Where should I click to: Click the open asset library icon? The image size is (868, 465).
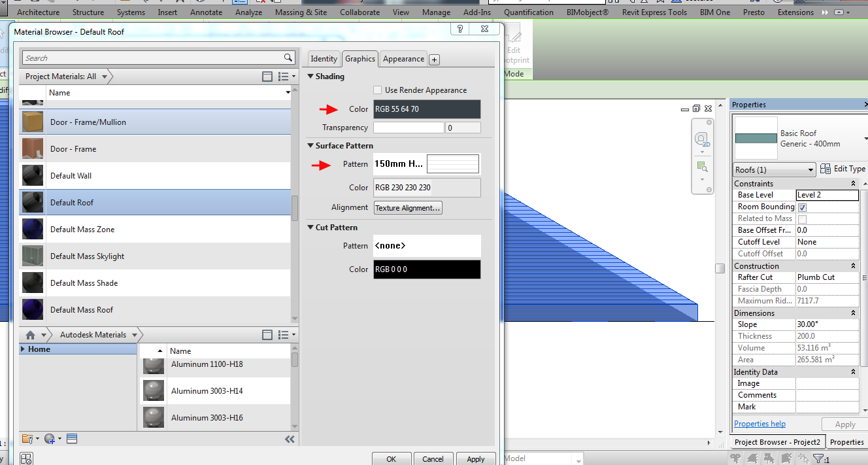[27, 439]
